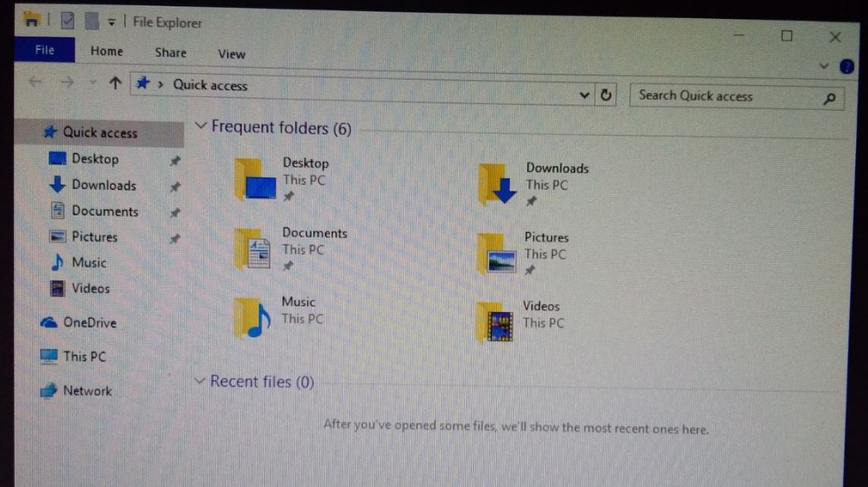Switch to the View ribbon tab
The height and width of the screenshot is (487, 868).
click(231, 54)
